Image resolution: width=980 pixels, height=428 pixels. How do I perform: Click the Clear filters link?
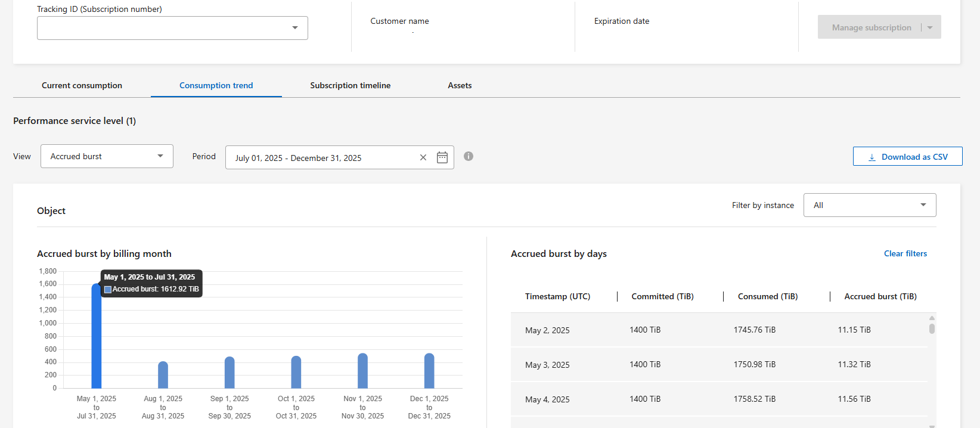[905, 253]
